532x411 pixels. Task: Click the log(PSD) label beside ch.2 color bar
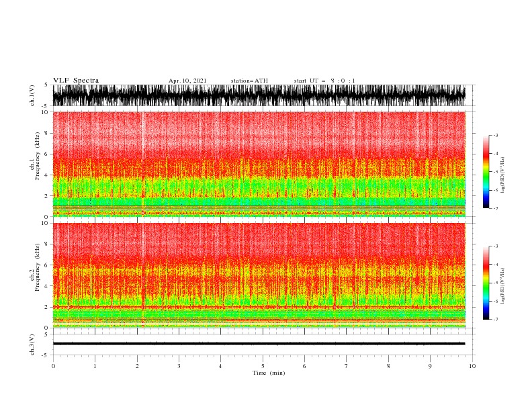(502, 285)
